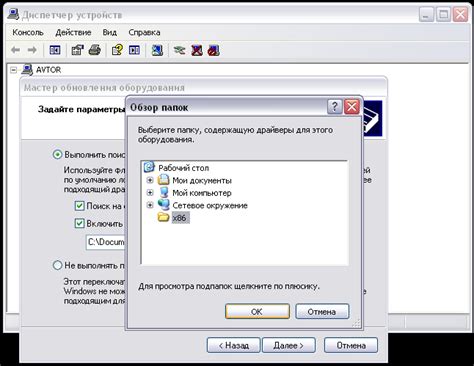Screen dimensions: 474x366
Task: Click the AVTOR computer icon in tree
Action: coord(27,70)
